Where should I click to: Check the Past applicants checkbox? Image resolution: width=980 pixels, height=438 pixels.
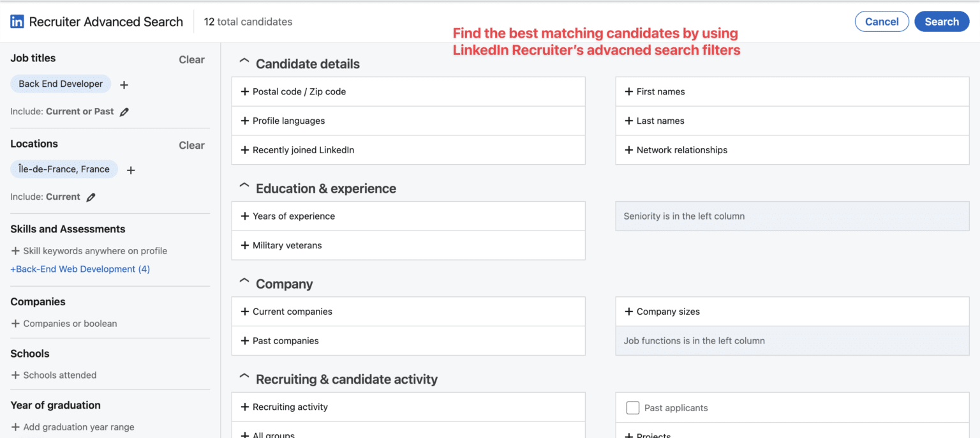(x=632, y=407)
